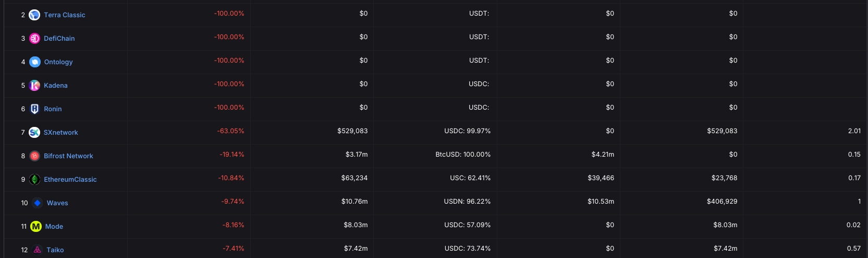Click the Bifrost Network red icon
Image resolution: width=868 pixels, height=258 pixels.
tap(34, 156)
